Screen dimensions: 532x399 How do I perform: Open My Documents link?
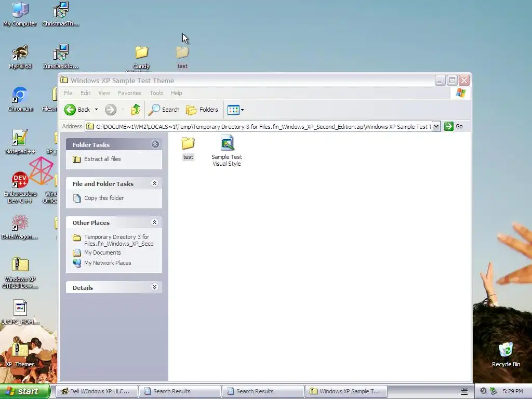tap(102, 252)
